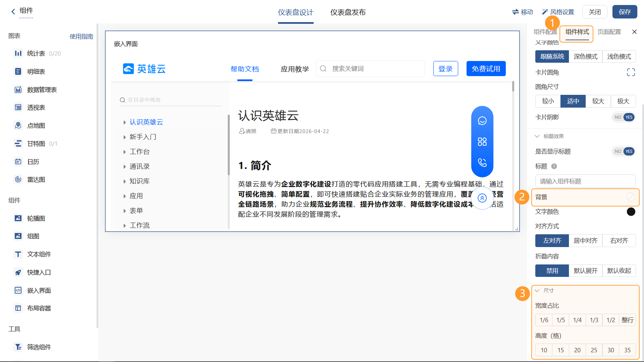Set width ratio to 1/2
The width and height of the screenshot is (644, 362).
(610, 320)
